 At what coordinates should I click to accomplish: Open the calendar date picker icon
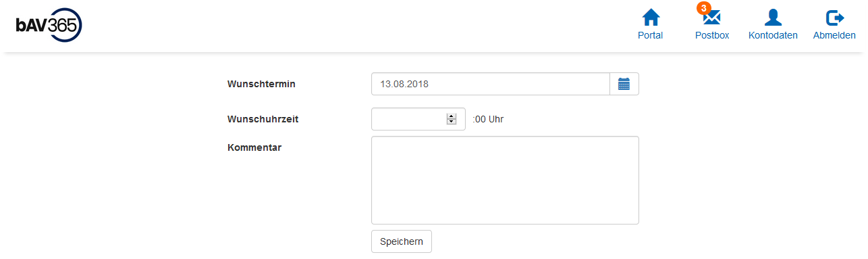[x=624, y=84]
